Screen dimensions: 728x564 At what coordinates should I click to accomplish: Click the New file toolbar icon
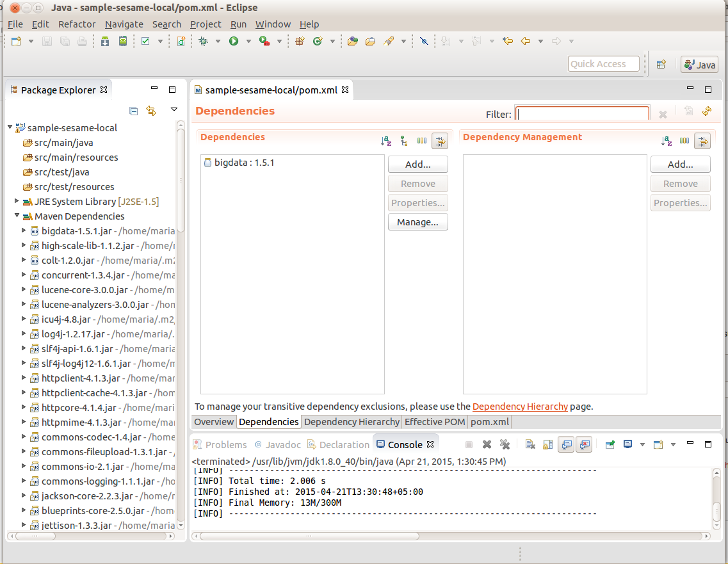tap(16, 42)
